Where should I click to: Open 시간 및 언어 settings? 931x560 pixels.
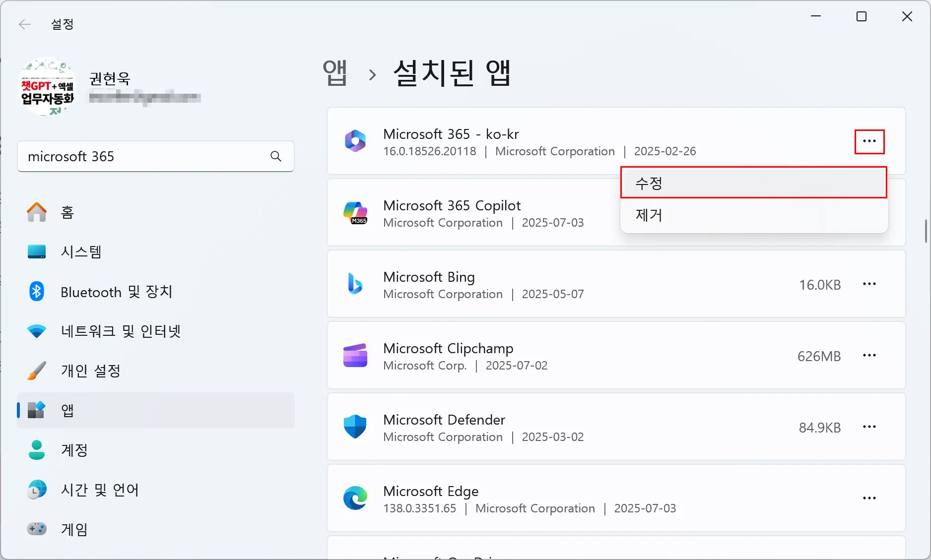tap(156, 490)
